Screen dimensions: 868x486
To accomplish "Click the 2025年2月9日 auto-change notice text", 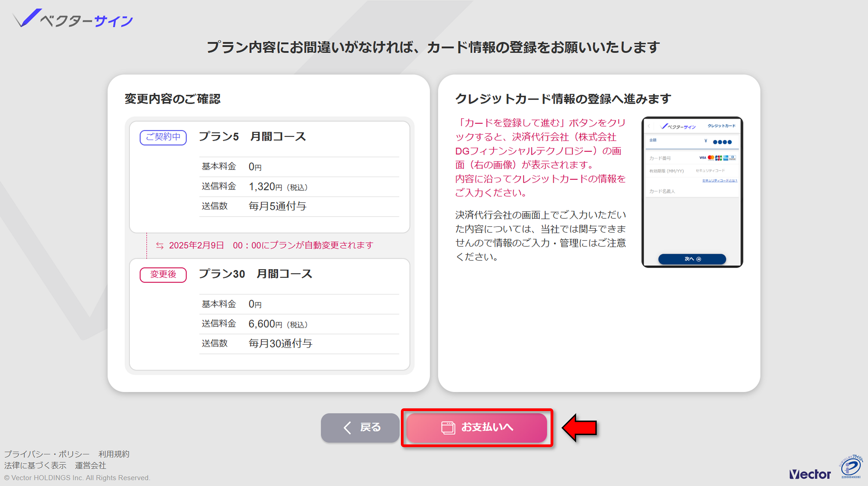I will pos(271,246).
